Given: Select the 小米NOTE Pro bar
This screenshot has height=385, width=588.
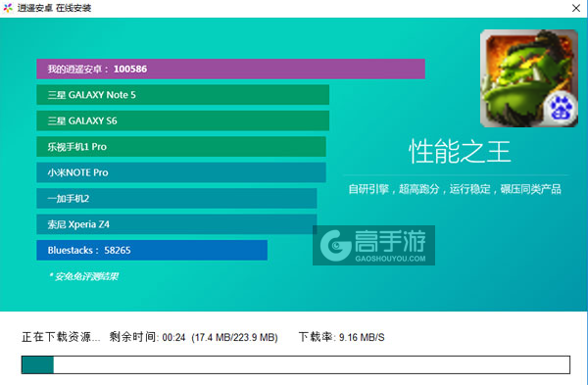Looking at the screenshot, I should 181,172.
